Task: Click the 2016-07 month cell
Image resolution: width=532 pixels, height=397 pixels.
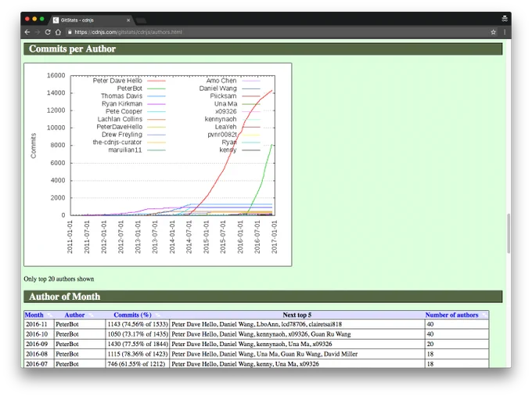Action: coord(39,363)
